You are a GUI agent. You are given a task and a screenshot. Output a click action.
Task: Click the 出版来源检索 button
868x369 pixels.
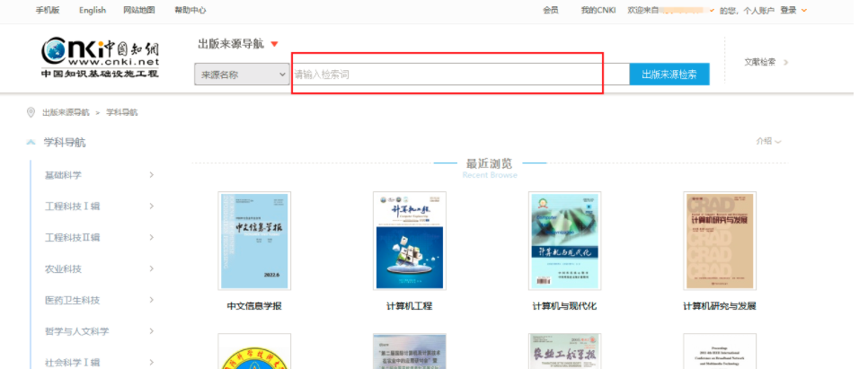coord(669,75)
